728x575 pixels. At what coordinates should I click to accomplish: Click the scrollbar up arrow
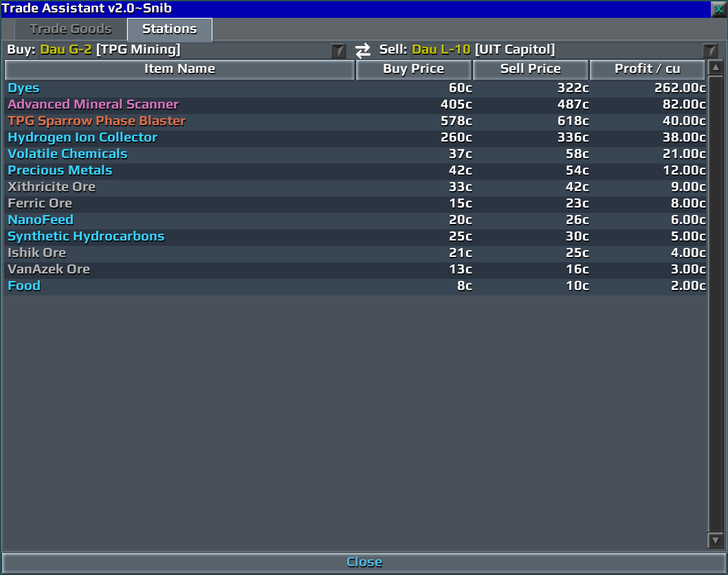pos(716,68)
